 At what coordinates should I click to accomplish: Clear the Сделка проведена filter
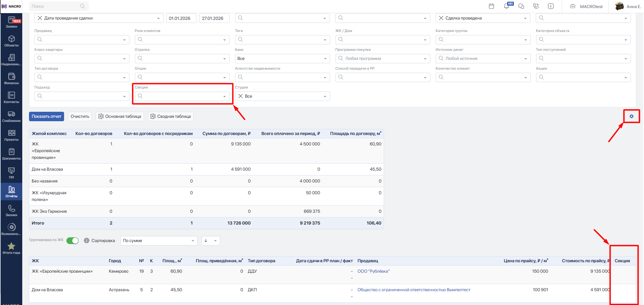click(441, 18)
